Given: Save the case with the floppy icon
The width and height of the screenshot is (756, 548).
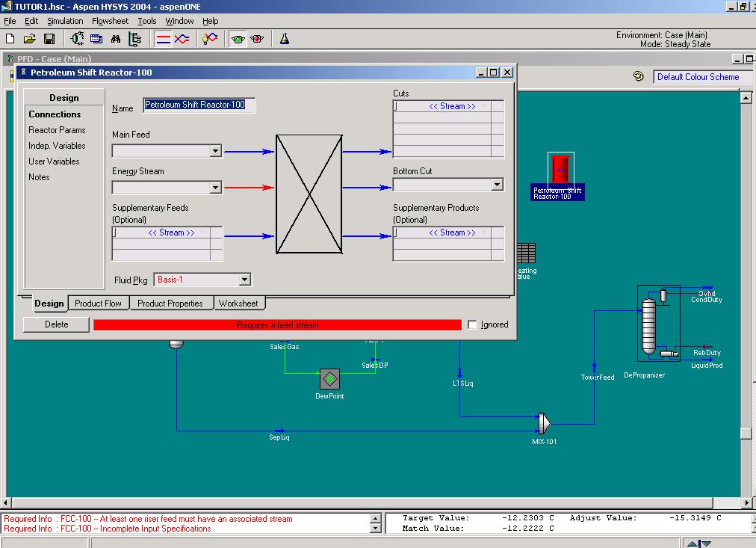Looking at the screenshot, I should click(49, 39).
